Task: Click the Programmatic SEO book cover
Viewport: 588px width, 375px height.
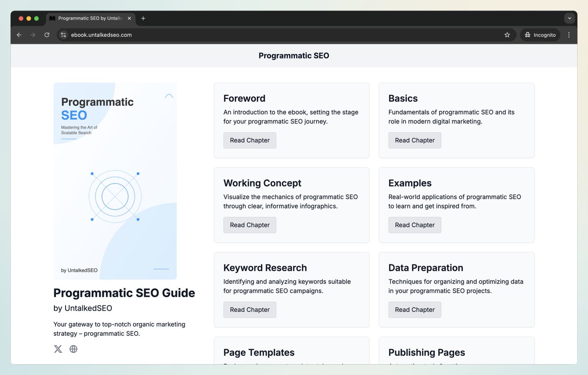Action: (115, 181)
